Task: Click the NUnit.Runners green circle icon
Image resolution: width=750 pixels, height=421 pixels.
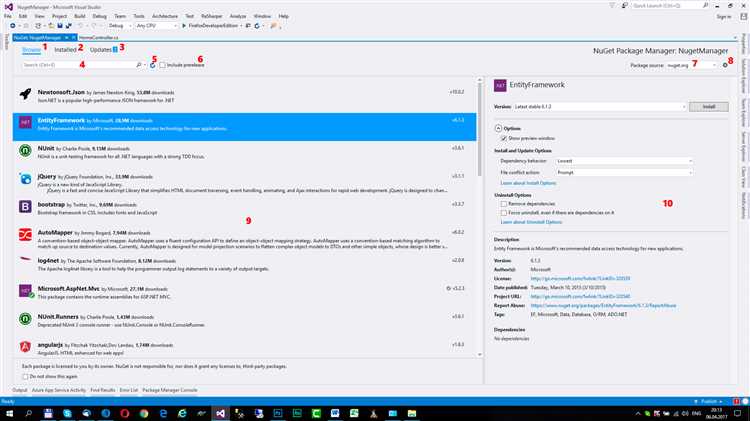Action: (x=25, y=319)
